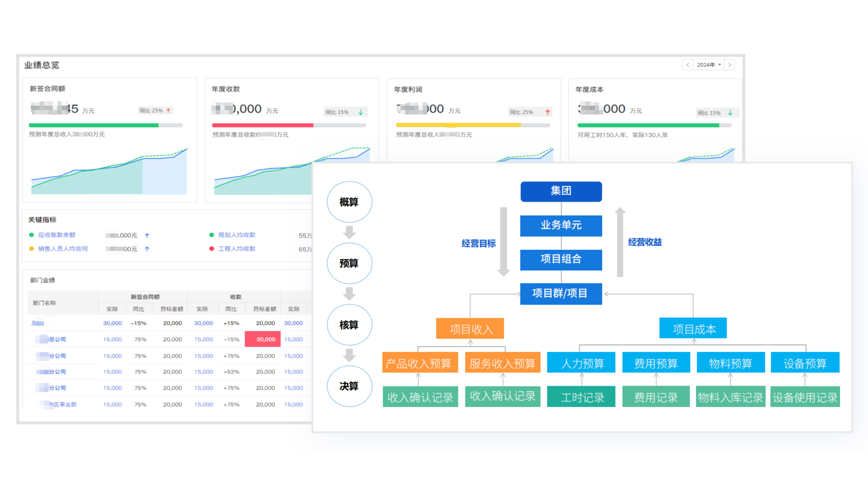The image size is (868, 477).
Task: Open the 应收账款余额 indicator link
Action: (x=57, y=235)
